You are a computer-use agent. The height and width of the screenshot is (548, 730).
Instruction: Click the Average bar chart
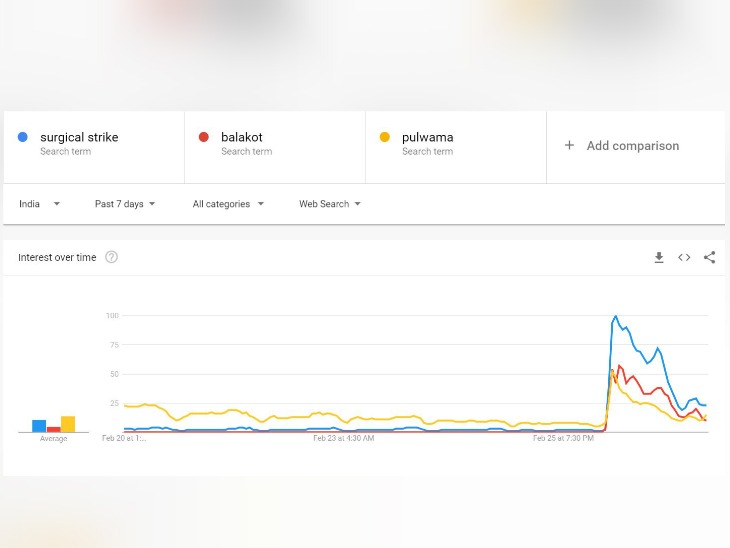tap(53, 424)
